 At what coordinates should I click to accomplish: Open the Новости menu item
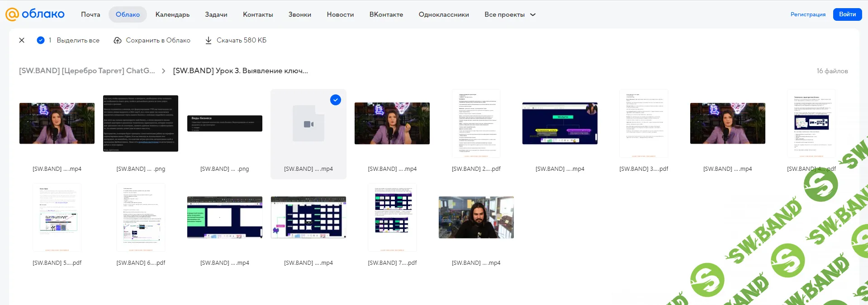[340, 14]
